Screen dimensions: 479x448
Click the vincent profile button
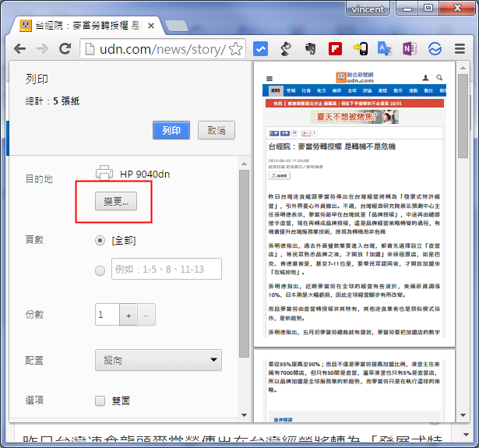(x=368, y=9)
